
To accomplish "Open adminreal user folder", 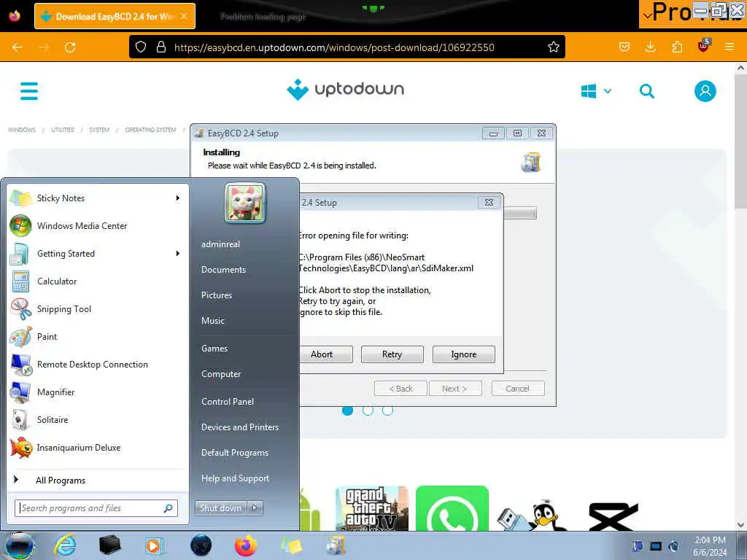I will [220, 244].
